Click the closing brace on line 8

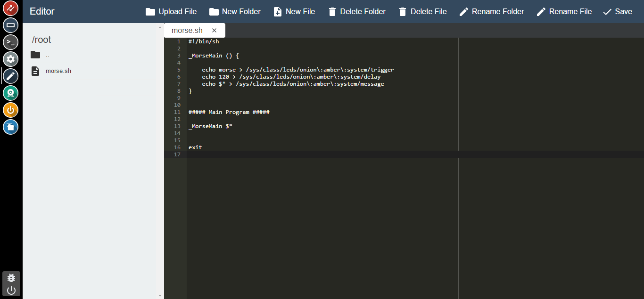click(190, 91)
